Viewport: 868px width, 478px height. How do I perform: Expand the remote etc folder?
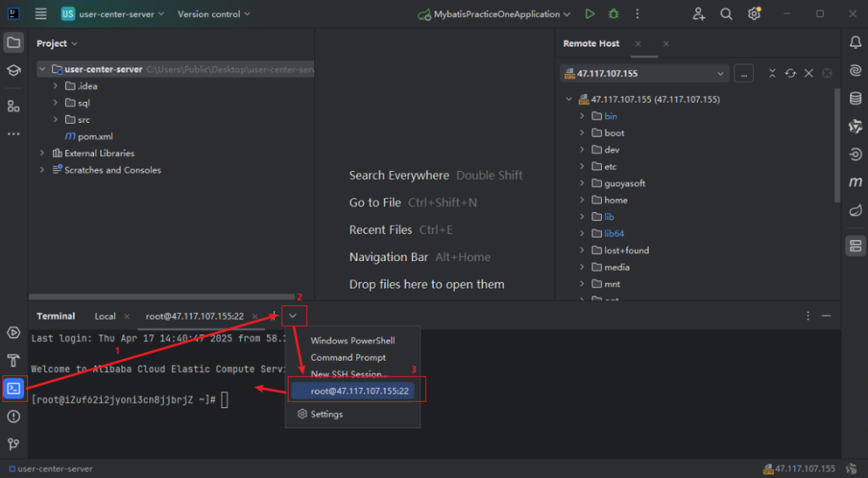(x=582, y=166)
